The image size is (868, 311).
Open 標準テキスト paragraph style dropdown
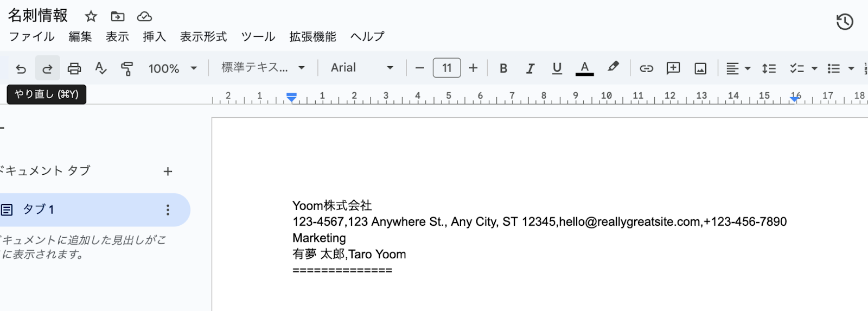[263, 68]
